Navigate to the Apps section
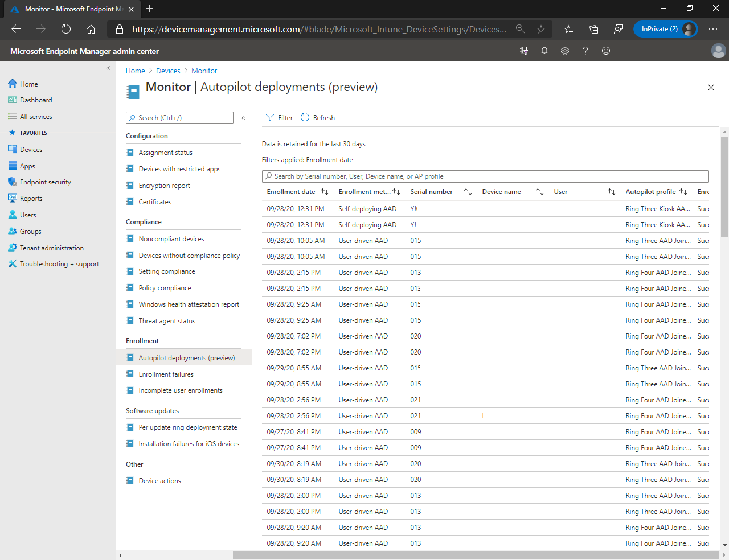This screenshot has width=729, height=560. pyautogui.click(x=27, y=166)
